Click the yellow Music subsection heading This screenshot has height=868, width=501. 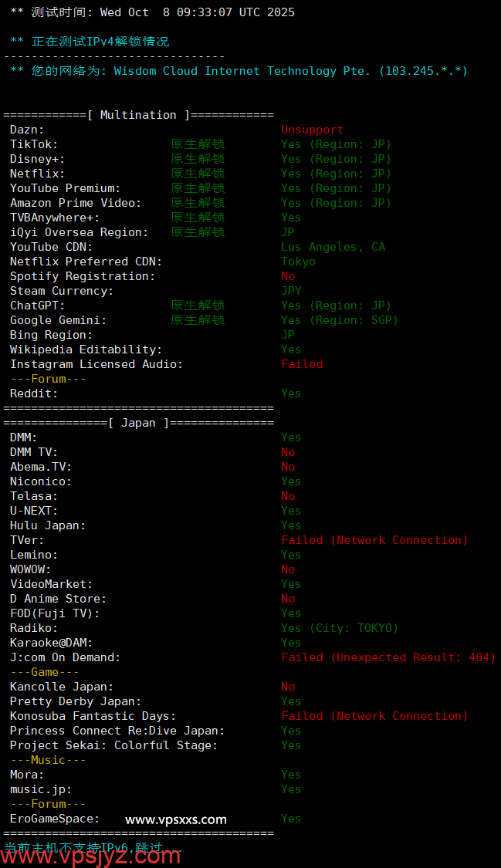tap(48, 760)
